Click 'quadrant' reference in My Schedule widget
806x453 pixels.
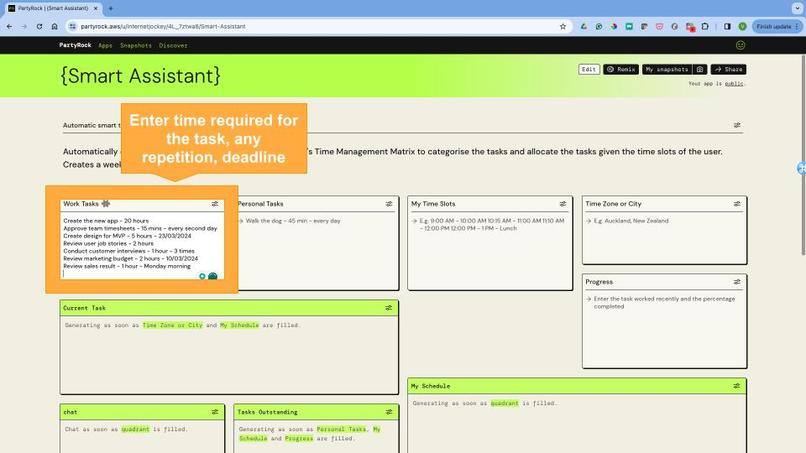[x=504, y=404]
